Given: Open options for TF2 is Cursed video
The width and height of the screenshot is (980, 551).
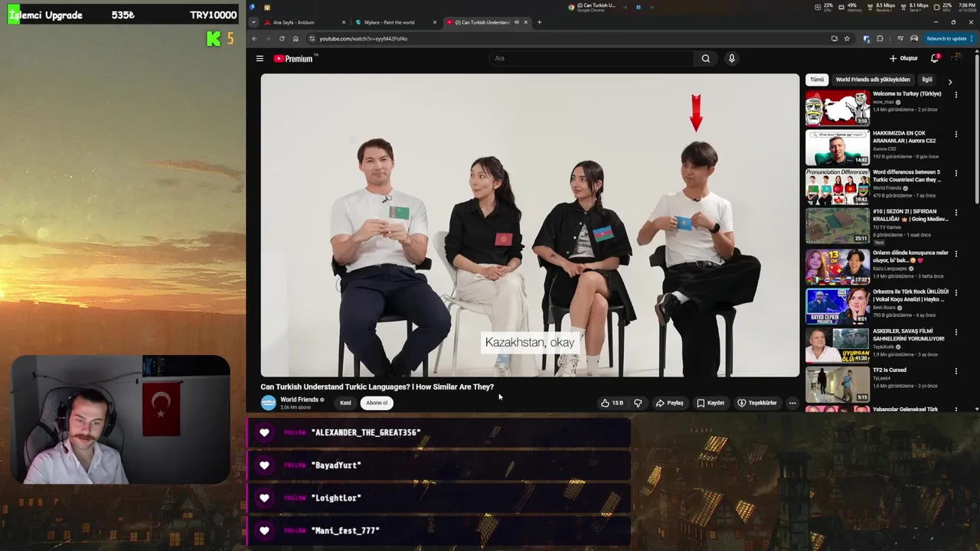Looking at the screenshot, I should click(955, 370).
